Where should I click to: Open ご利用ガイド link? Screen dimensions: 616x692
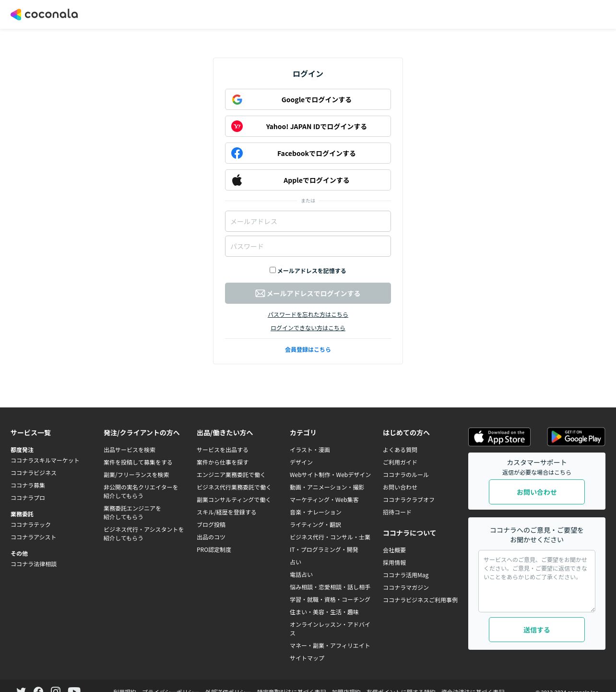click(x=400, y=463)
